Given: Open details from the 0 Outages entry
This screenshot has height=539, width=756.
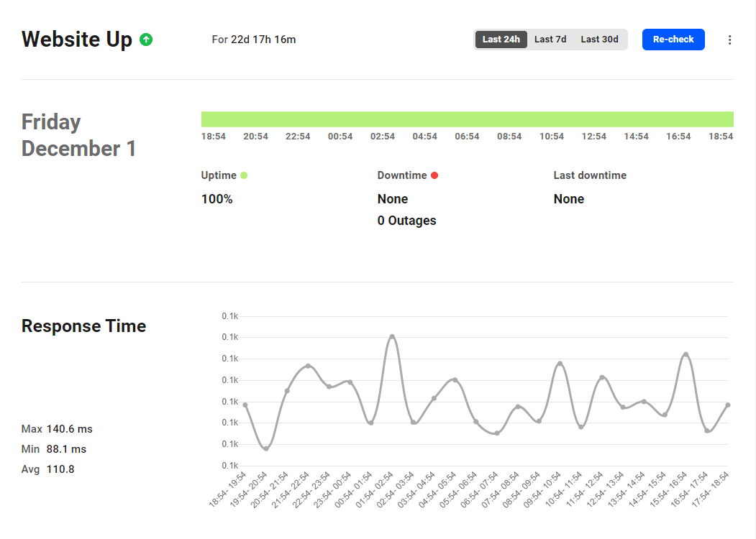Looking at the screenshot, I should click(x=406, y=221).
